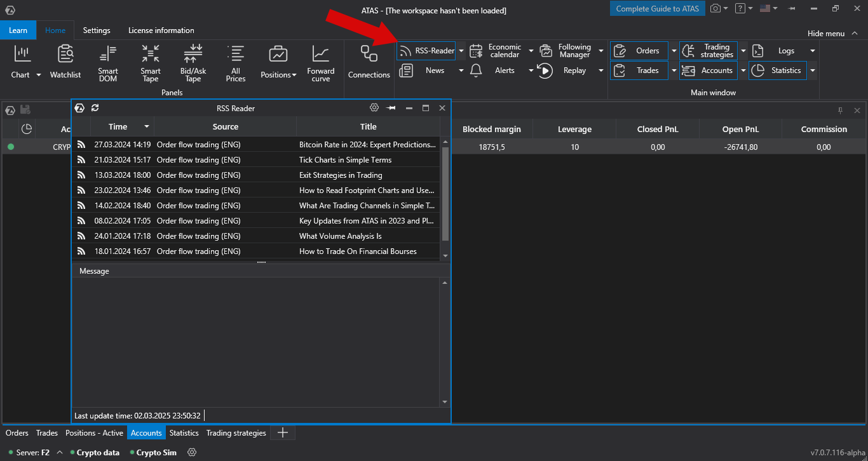The image size is (868, 461).
Task: Toggle the Trading strategies ribbon button
Action: tap(709, 51)
